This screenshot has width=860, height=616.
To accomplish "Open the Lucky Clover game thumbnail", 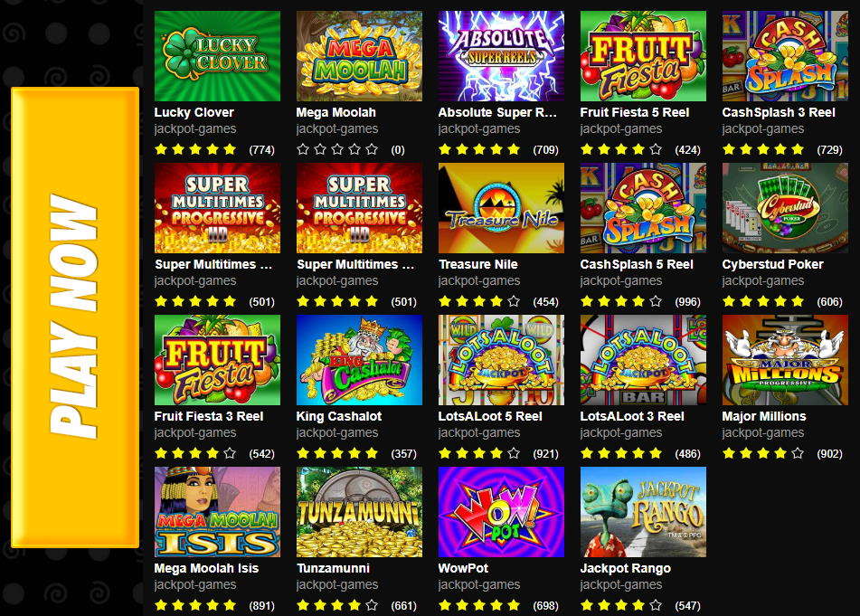I will (217, 56).
